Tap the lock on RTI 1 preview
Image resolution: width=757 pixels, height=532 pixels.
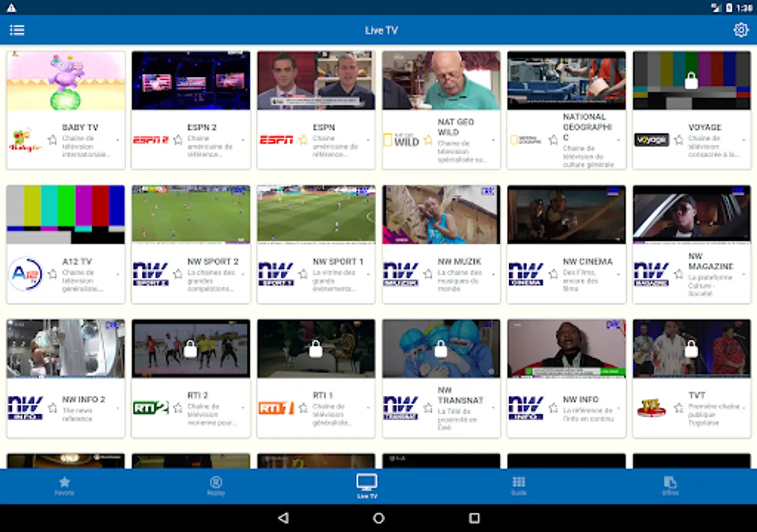(x=316, y=349)
